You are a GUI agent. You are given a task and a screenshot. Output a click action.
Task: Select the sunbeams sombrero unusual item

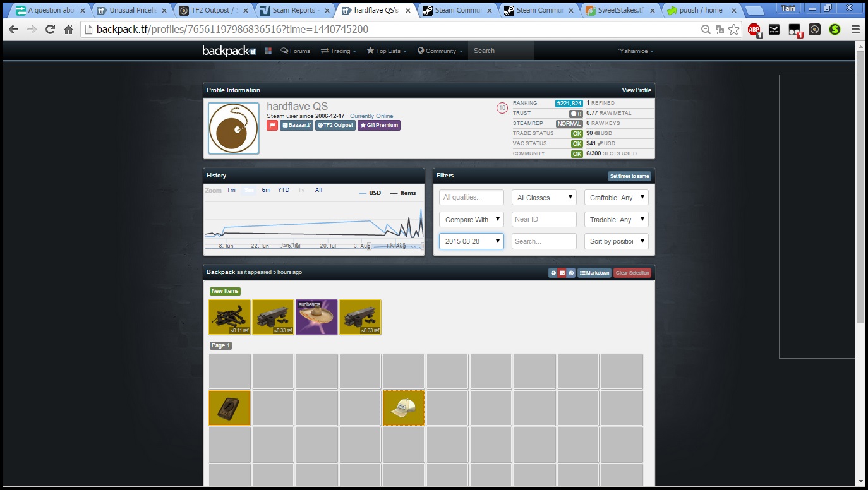coord(316,317)
